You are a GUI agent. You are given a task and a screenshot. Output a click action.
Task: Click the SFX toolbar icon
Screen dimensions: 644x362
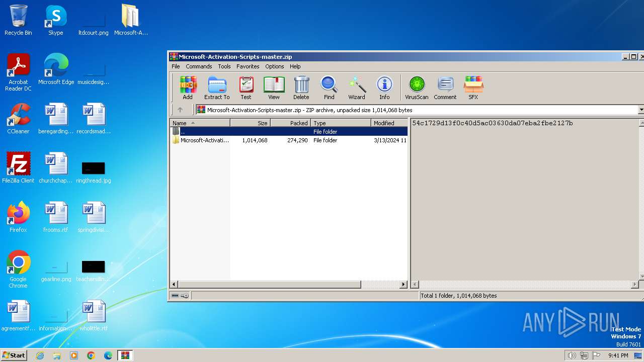click(473, 87)
